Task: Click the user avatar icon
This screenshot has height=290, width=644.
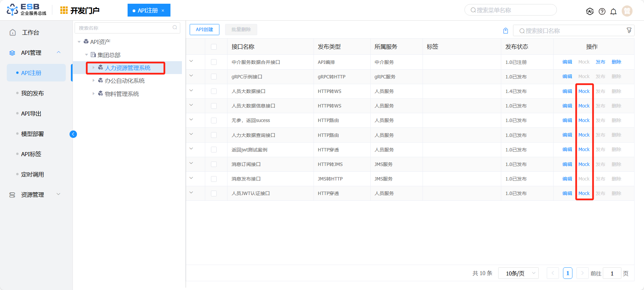Action: point(627,11)
